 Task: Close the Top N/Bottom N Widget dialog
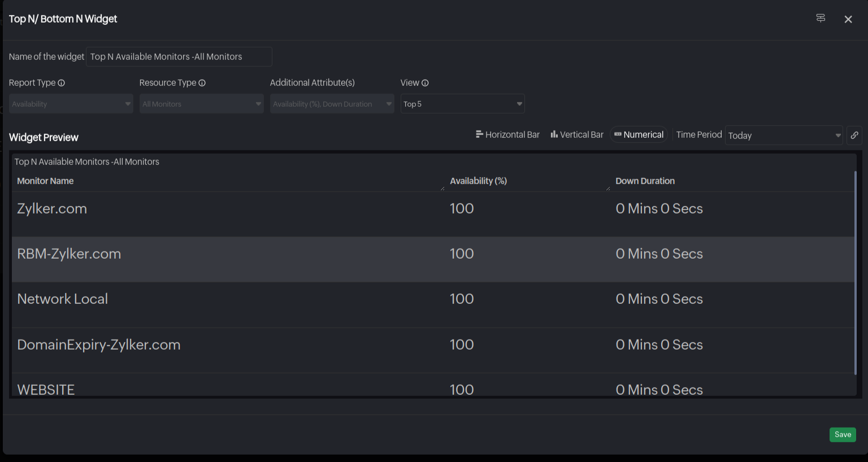tap(848, 19)
